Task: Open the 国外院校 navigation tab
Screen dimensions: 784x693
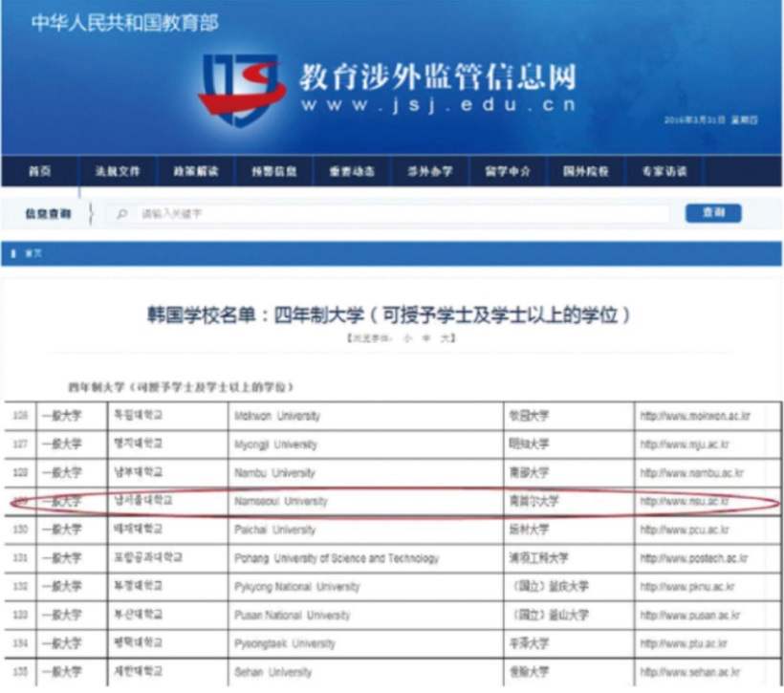Action: [x=586, y=171]
